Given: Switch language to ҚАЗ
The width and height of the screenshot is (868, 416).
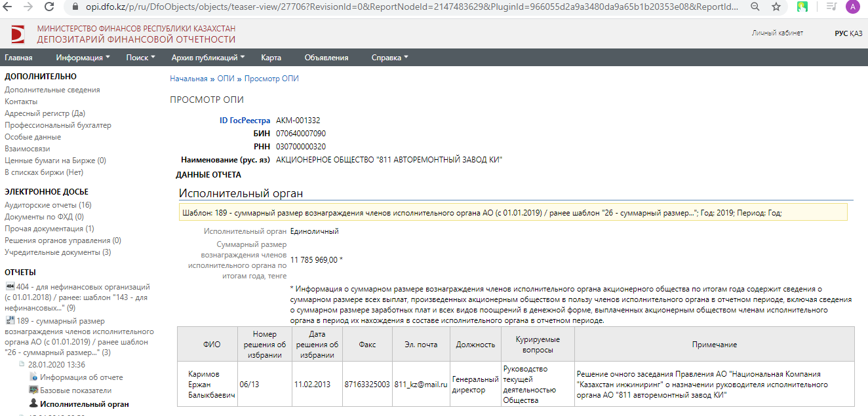Looking at the screenshot, I should click(x=856, y=33).
